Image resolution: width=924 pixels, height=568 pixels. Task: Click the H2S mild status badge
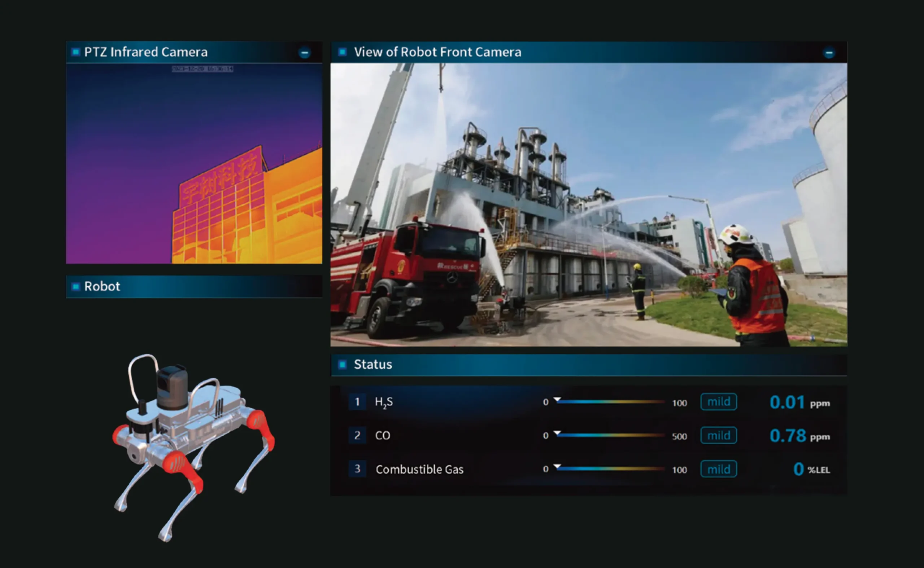718,402
